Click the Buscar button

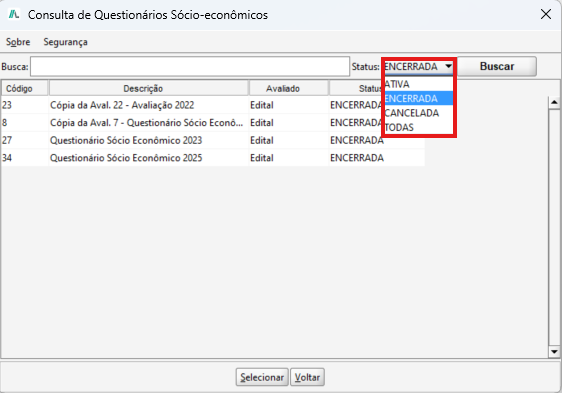click(x=497, y=66)
